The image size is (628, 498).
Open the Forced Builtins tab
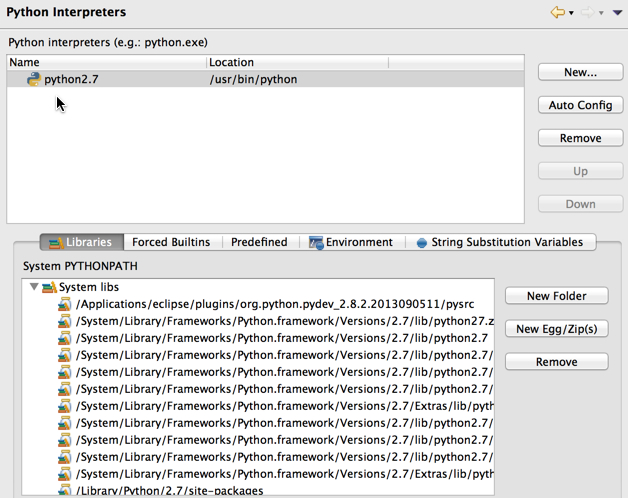click(x=171, y=242)
